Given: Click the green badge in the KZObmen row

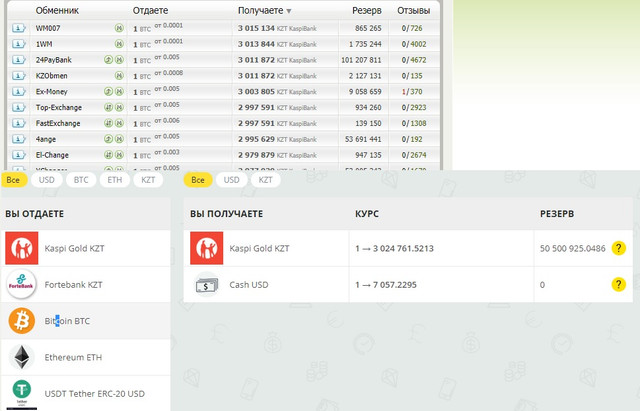Looking at the screenshot, I should pyautogui.click(x=119, y=76).
